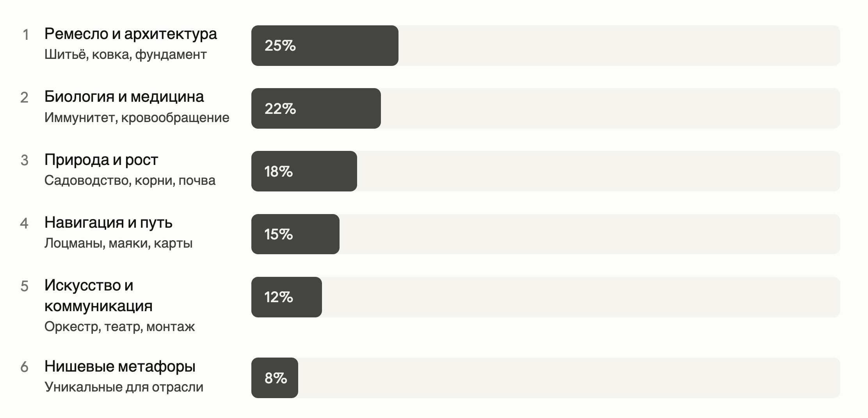
Task: Click the "Оркестр, театр, монтаж" subtitle
Action: click(x=119, y=327)
